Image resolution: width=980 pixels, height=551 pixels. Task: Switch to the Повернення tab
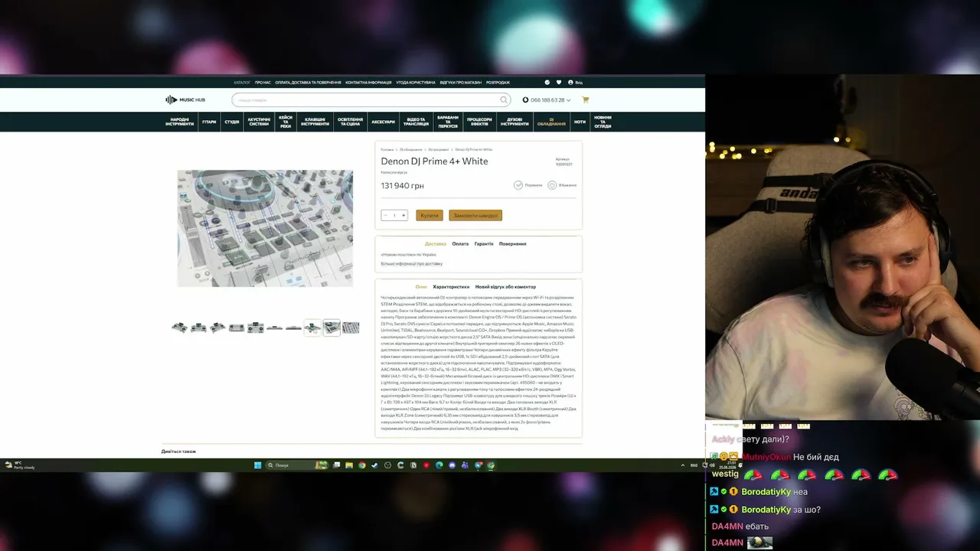click(513, 243)
